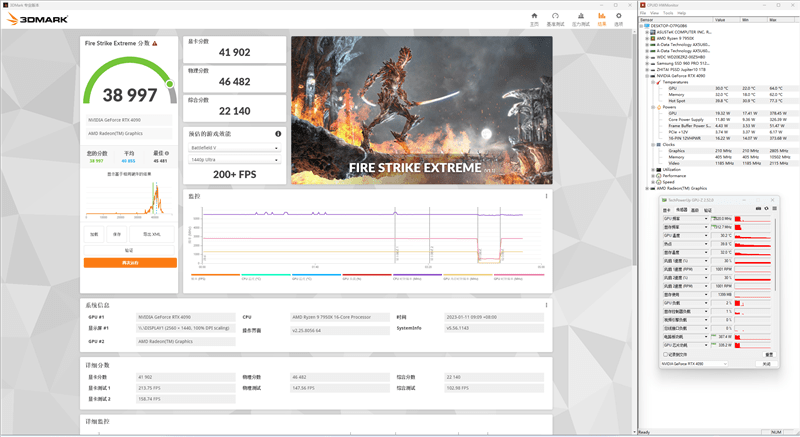Expand the ASUSTeK COMPUTER INC. tree node
This screenshot has height=437, width=800.
tap(647, 32)
